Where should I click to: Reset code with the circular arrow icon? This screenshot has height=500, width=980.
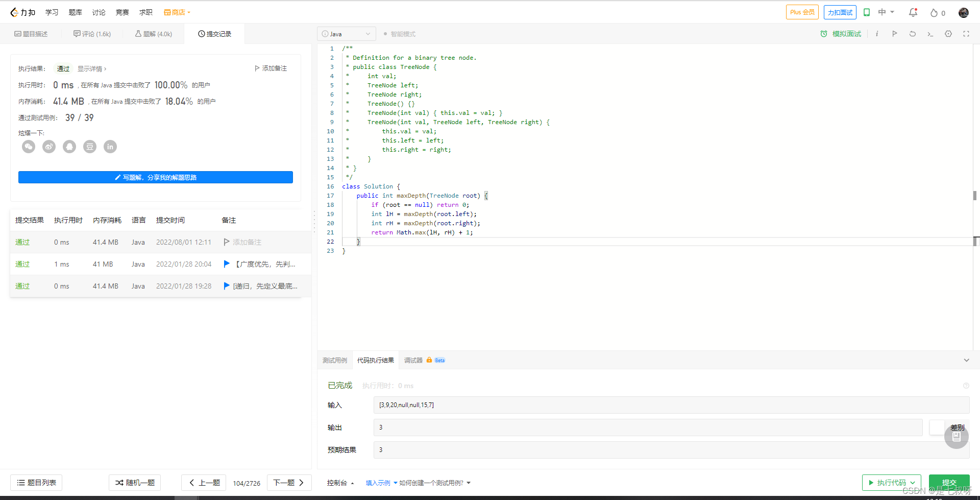[912, 34]
